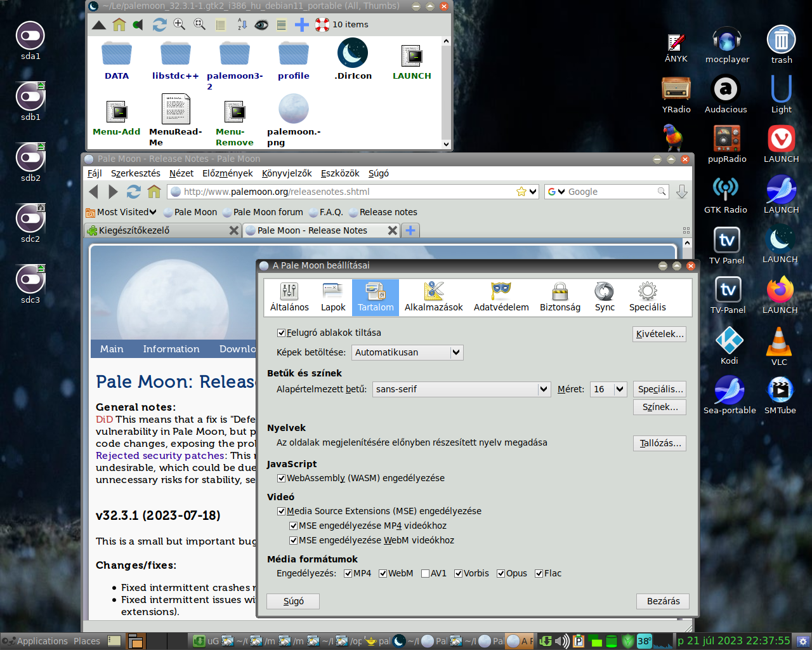Open the Audacious desktop icon
812x650 pixels.
[726, 95]
